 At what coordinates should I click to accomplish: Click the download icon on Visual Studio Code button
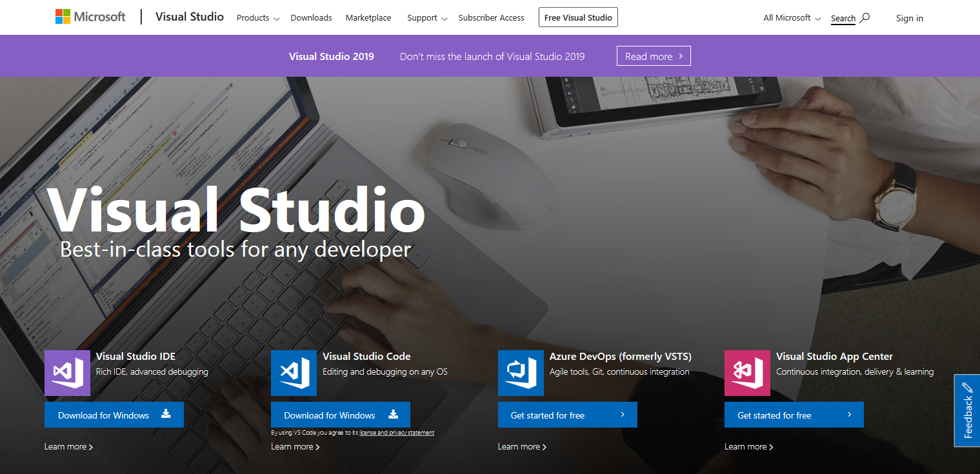pos(392,415)
